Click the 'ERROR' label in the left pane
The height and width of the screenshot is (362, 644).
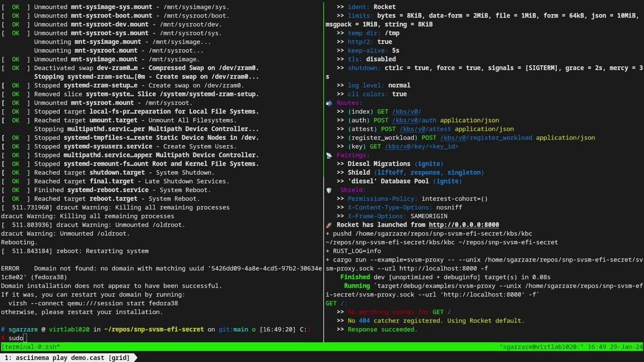coord(10,268)
